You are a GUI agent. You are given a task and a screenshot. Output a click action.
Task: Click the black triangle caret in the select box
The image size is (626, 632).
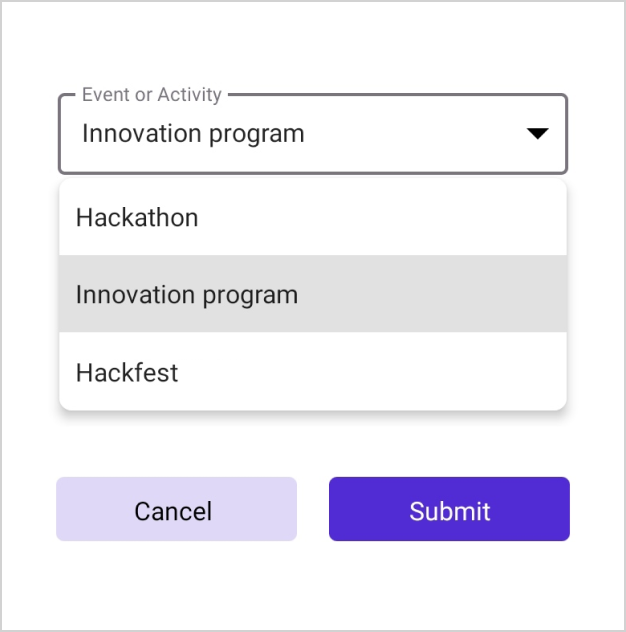pos(538,134)
